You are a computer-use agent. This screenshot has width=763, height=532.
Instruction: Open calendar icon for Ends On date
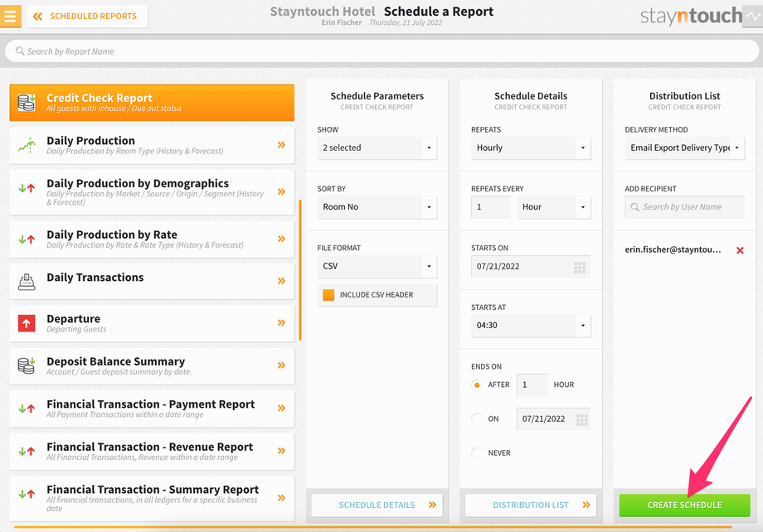(581, 419)
